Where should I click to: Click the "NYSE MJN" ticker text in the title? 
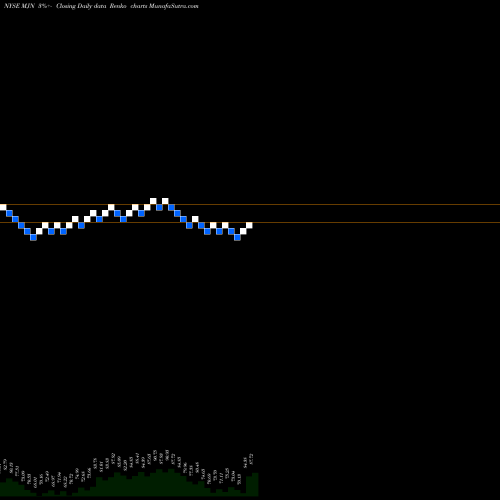point(19,6)
